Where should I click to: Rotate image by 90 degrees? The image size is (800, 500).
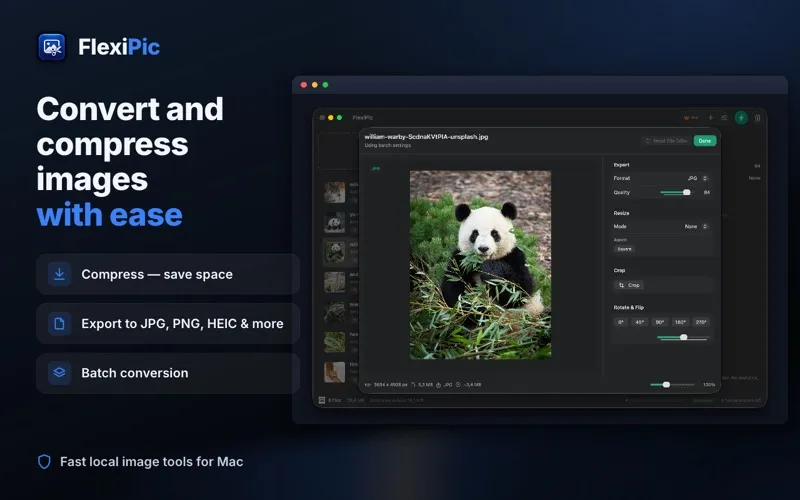pyautogui.click(x=660, y=322)
